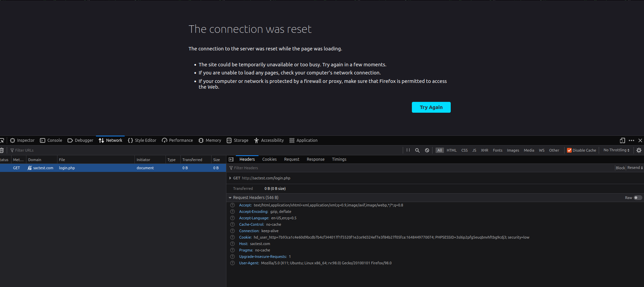Screen dimensions: 644x287
Task: Open the Console panel
Action: click(x=51, y=140)
